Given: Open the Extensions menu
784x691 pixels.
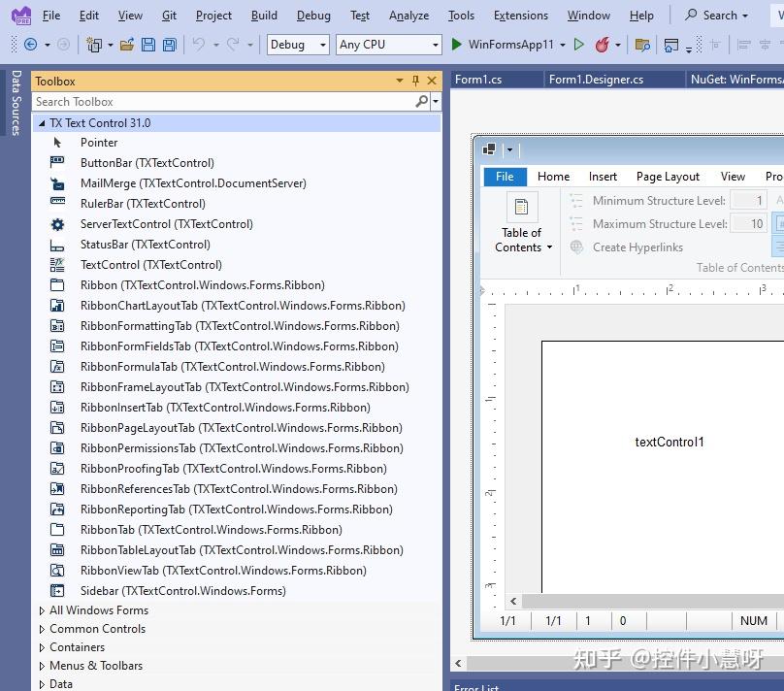Looking at the screenshot, I should 520,15.
